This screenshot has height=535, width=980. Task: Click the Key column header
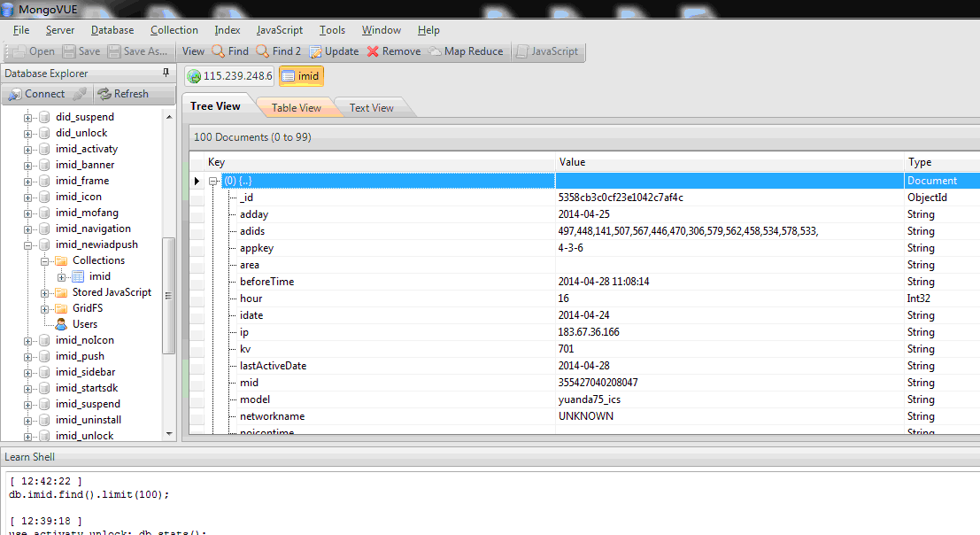point(380,162)
